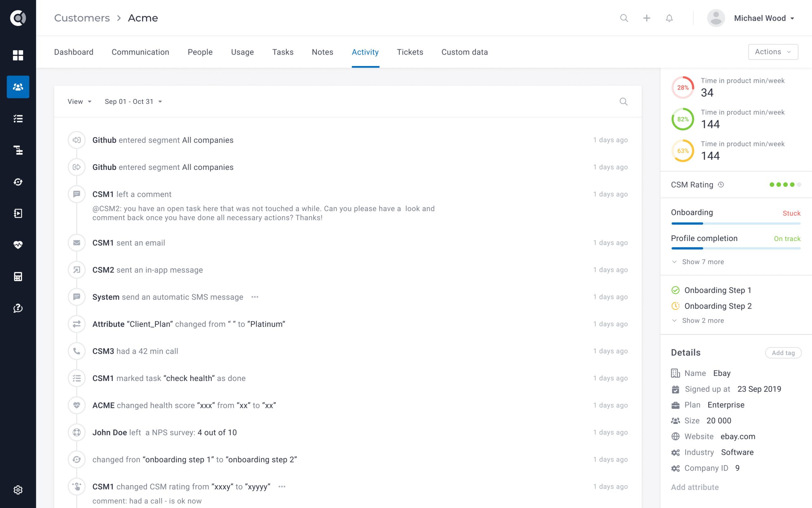
Task: Click the plus add icon in header
Action: [646, 18]
